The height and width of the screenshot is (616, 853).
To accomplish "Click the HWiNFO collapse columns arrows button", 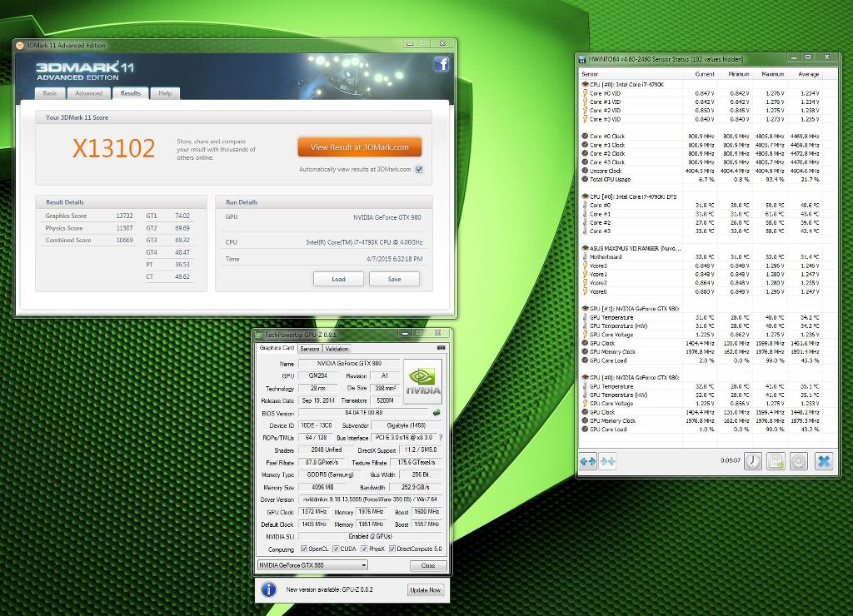I will [607, 461].
